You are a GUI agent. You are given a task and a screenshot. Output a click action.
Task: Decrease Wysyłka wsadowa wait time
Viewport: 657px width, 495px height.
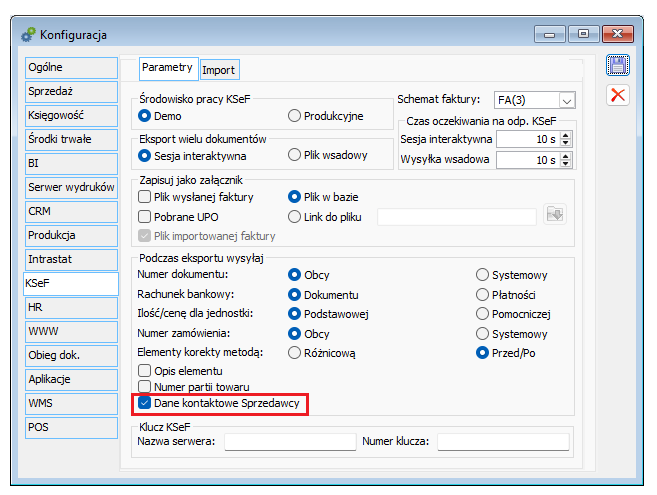pos(566,163)
